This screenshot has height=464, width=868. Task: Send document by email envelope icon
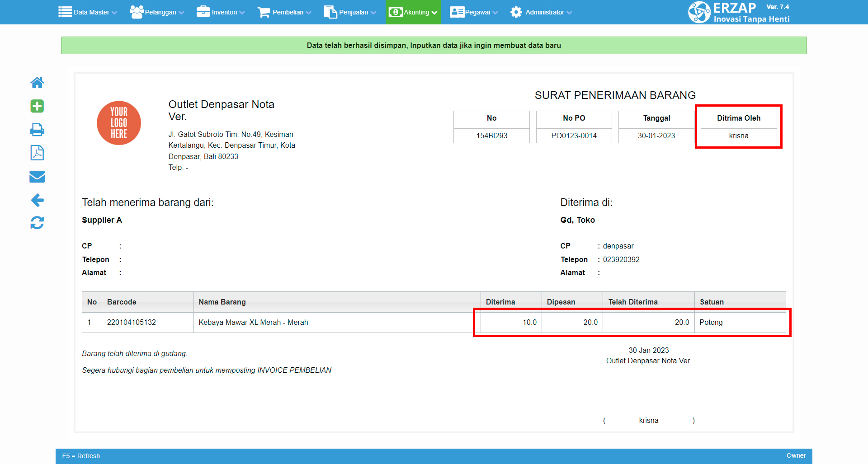point(37,177)
